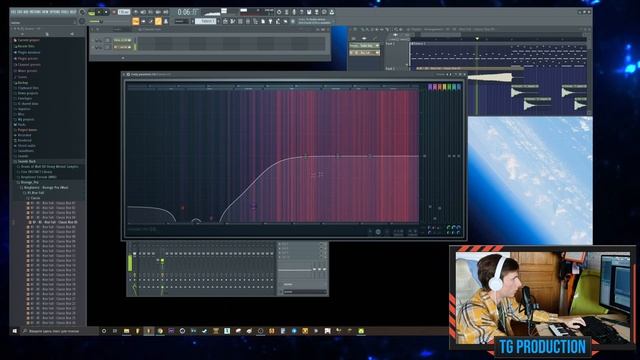Expand the Packs folder in the browser
This screenshot has width=640, height=360.
coord(20,124)
